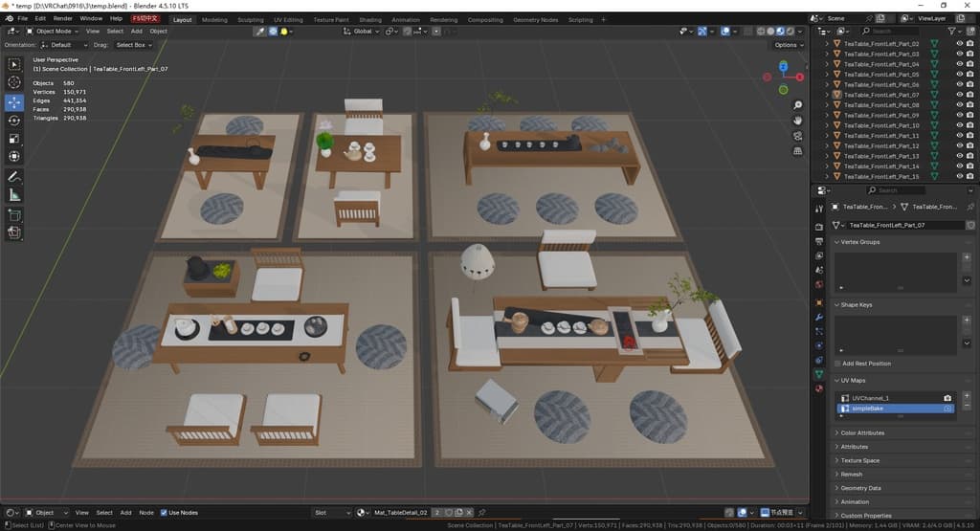Image resolution: width=980 pixels, height=531 pixels.
Task: Toggle the Use Nodes checkbox
Action: (x=164, y=513)
